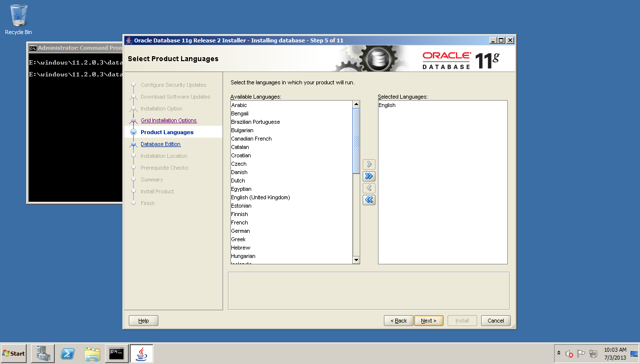Click the single right arrow add button
The image size is (640, 364).
tap(369, 164)
